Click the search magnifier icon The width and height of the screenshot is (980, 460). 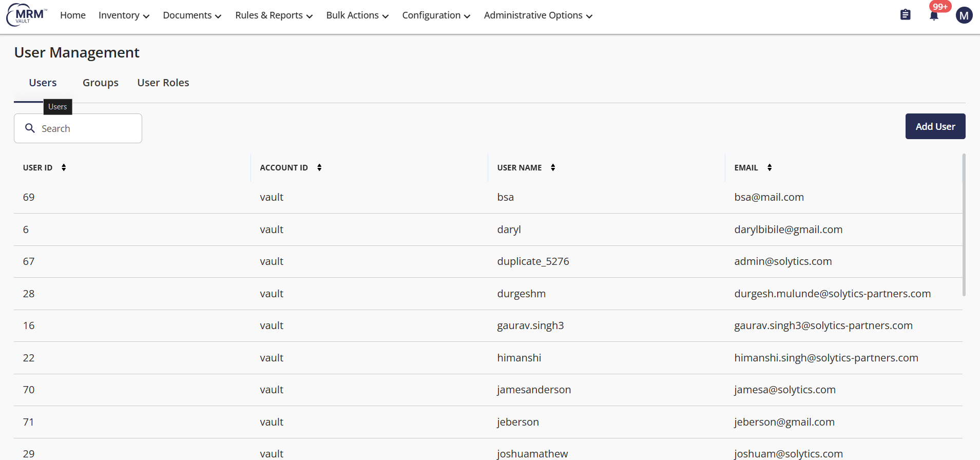(30, 128)
